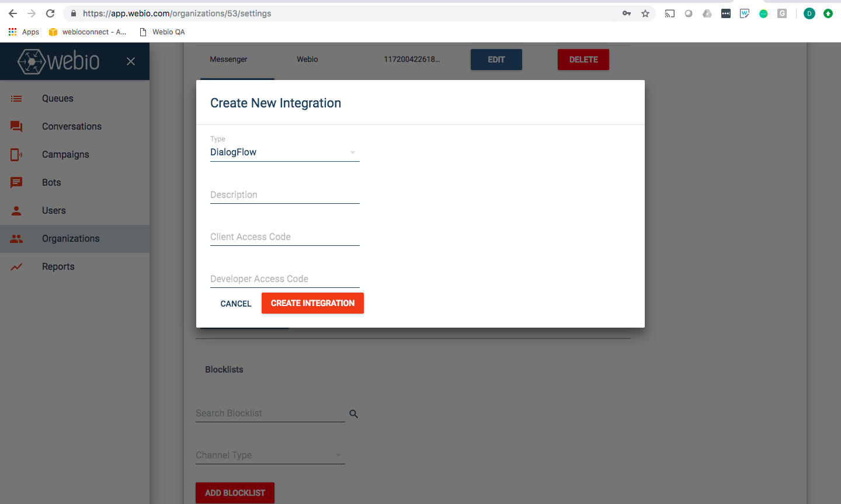841x504 pixels.
Task: Focus the Developer Access Code field
Action: point(285,279)
